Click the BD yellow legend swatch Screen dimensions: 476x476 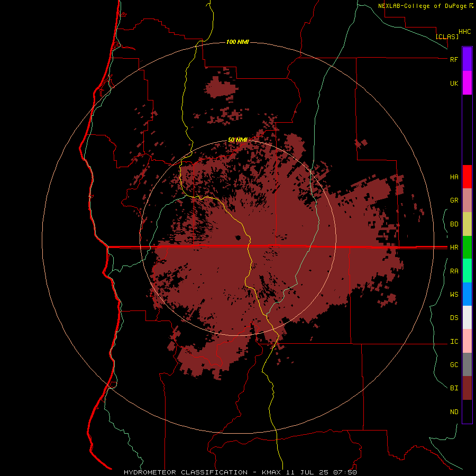467,224
